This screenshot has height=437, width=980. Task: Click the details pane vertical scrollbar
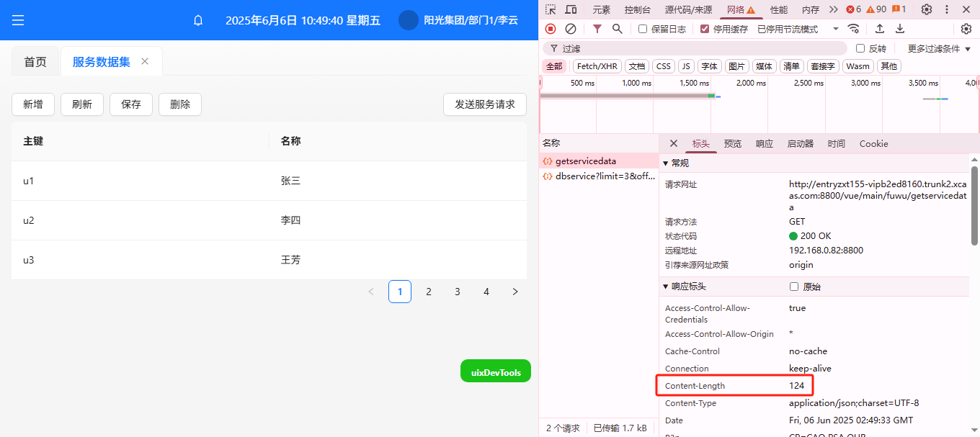coord(974,205)
